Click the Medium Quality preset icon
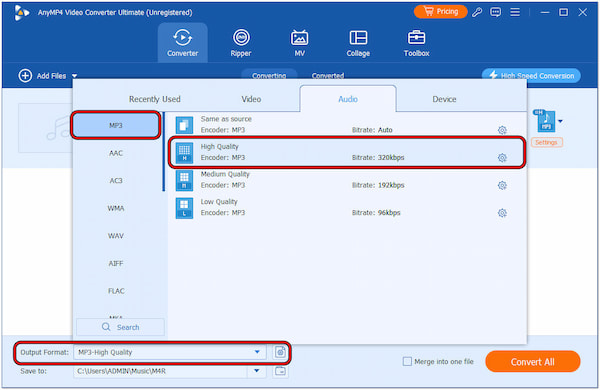This screenshot has width=600, height=390. (x=184, y=180)
